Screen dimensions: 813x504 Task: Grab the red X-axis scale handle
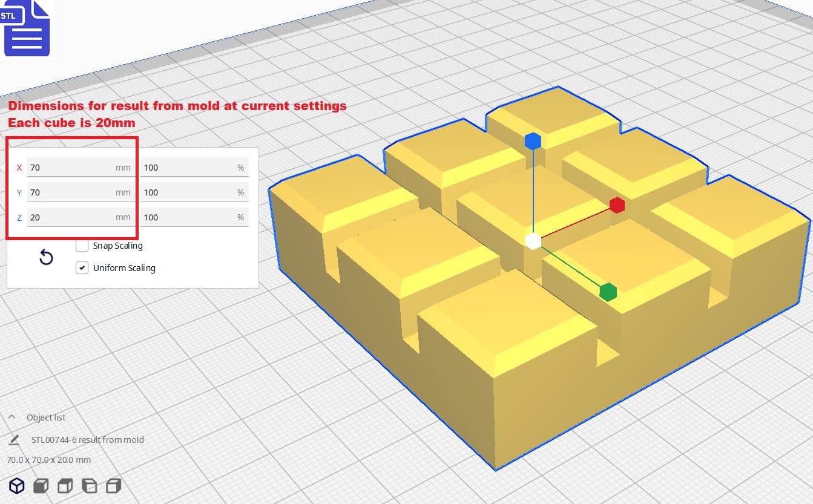point(617,205)
